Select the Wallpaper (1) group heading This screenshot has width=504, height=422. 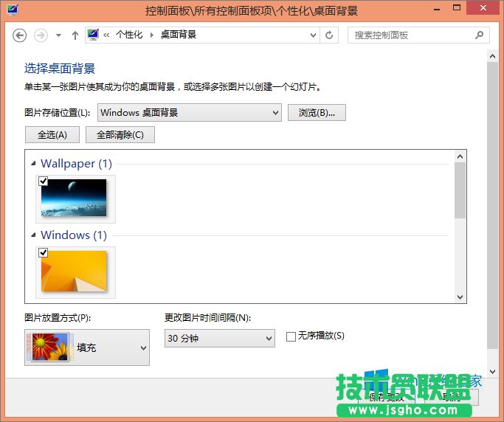76,164
